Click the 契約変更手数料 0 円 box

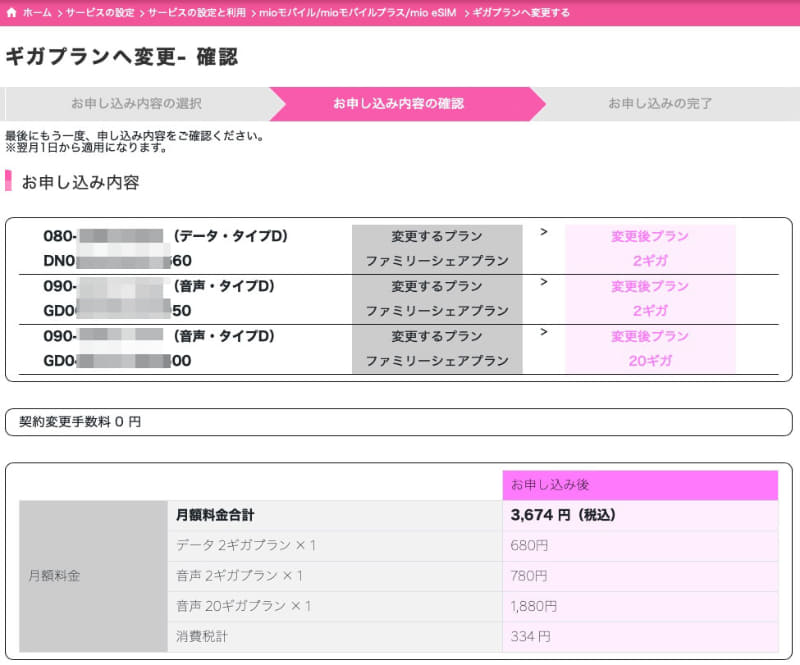80,422
